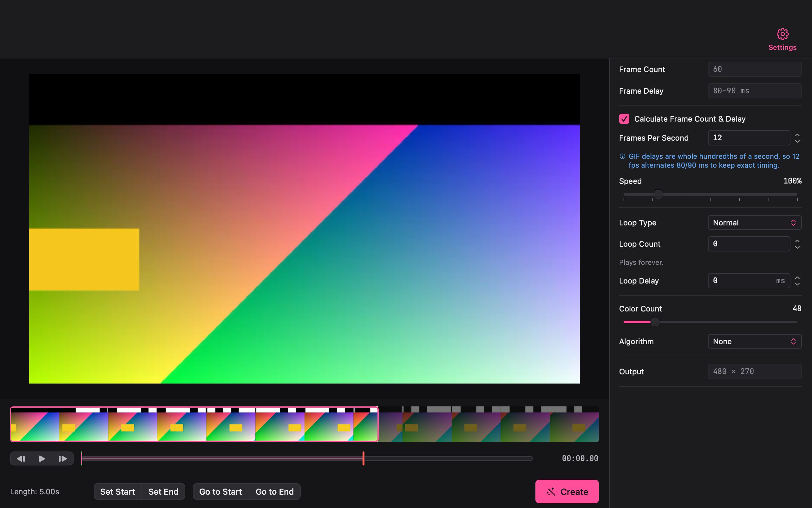Open the Settings gear icon
Viewport: 812px width, 508px height.
(783, 34)
